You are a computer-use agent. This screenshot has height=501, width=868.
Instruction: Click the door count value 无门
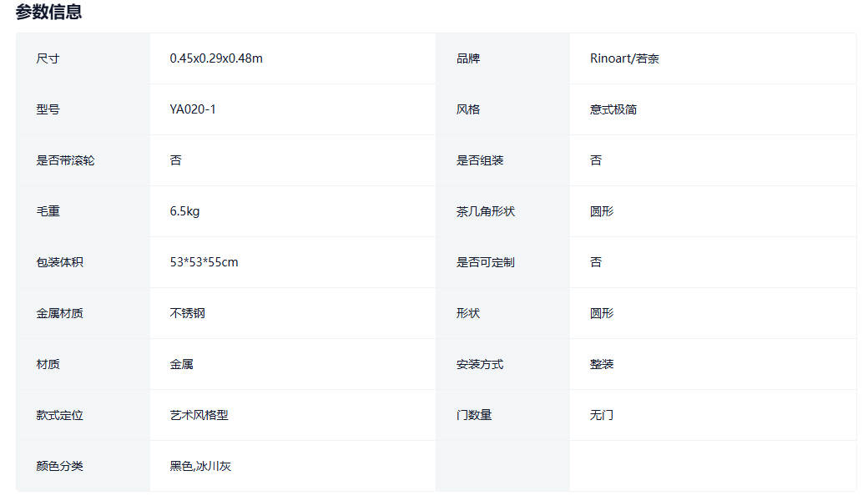[x=602, y=415]
